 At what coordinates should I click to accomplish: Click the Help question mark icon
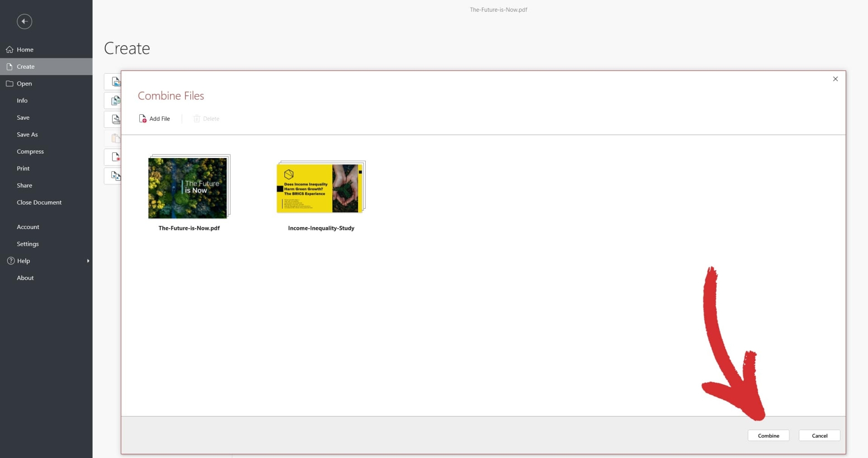tap(9, 261)
